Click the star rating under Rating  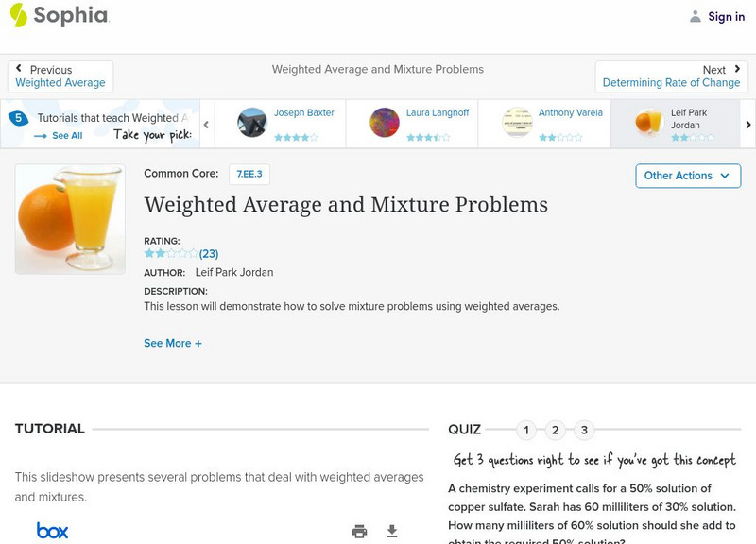click(x=171, y=254)
